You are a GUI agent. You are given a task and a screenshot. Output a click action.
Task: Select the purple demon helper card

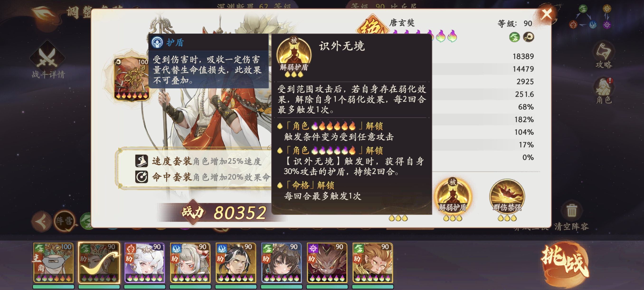[327, 263]
